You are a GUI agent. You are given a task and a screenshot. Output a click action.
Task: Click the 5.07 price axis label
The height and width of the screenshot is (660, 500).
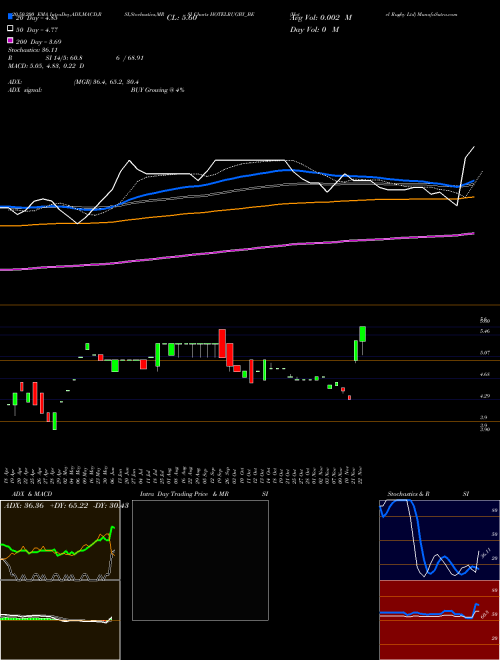[x=484, y=353]
